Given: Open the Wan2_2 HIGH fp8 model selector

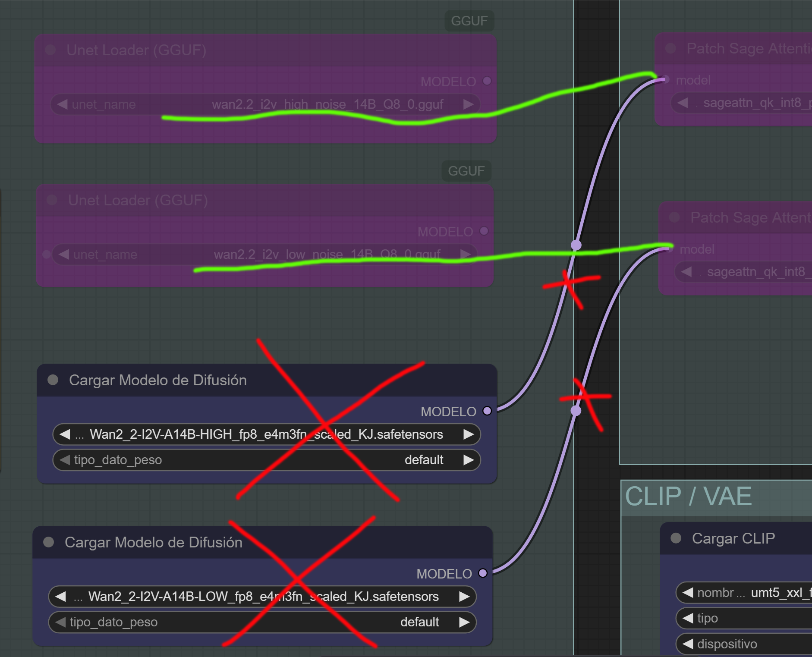Looking at the screenshot, I should (266, 434).
